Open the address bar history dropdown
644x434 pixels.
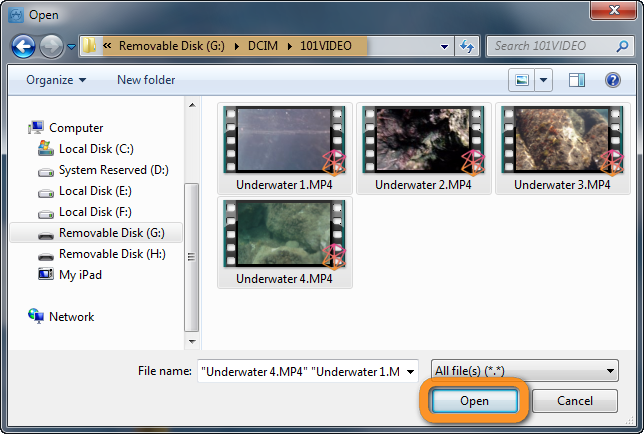(x=444, y=46)
